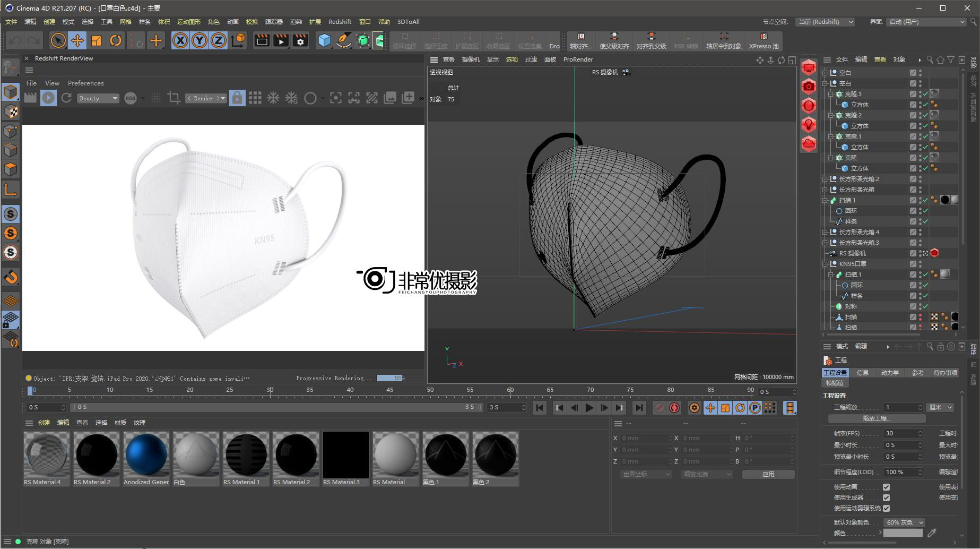Click the record keyframe button
Viewport: 980px width, 549px height.
659,408
